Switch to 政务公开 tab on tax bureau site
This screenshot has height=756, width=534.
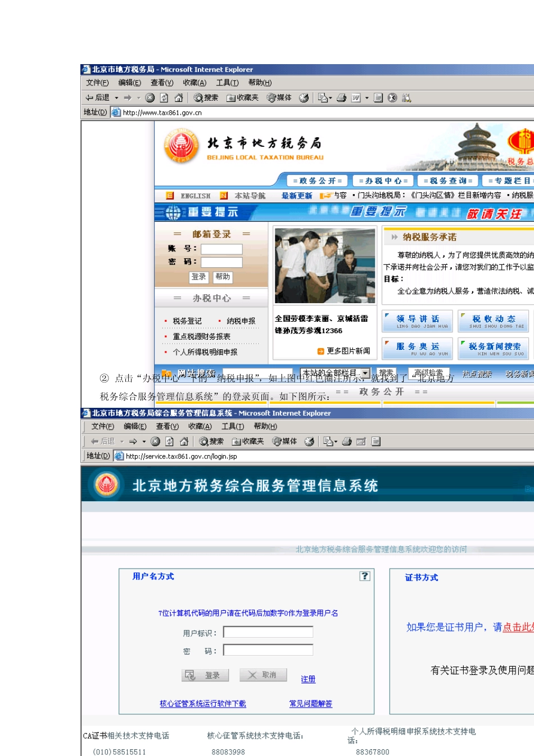318,181
